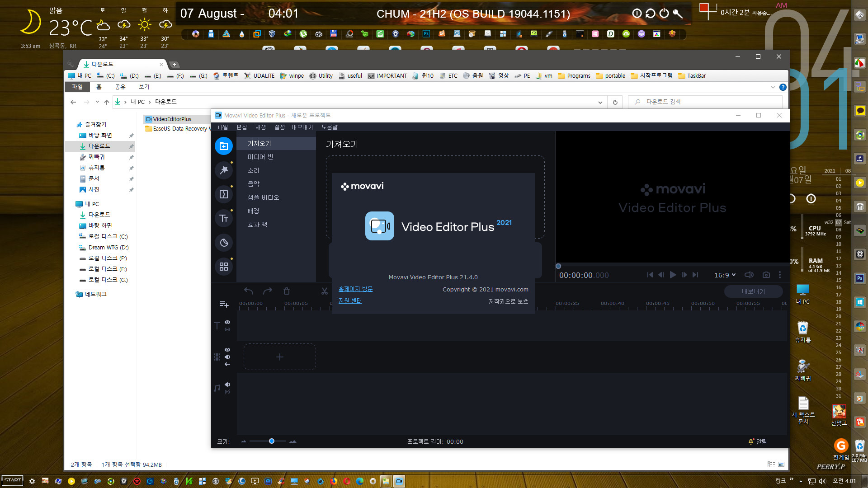This screenshot has height=488, width=868.
Task: Toggle title track visibility eye
Action: 227,322
